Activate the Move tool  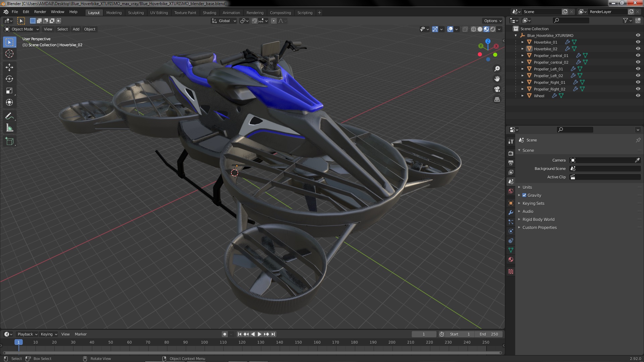pyautogui.click(x=9, y=67)
